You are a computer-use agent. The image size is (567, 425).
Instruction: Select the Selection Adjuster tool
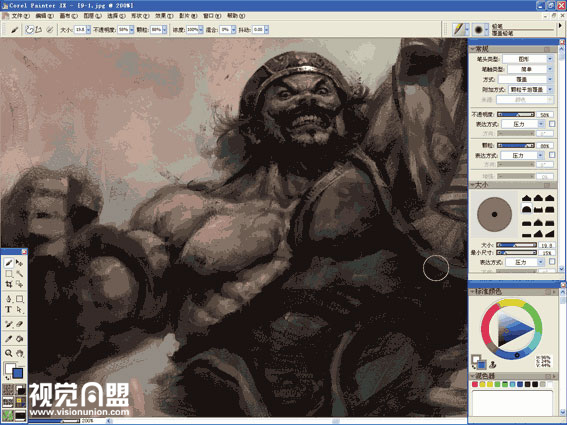(x=19, y=284)
